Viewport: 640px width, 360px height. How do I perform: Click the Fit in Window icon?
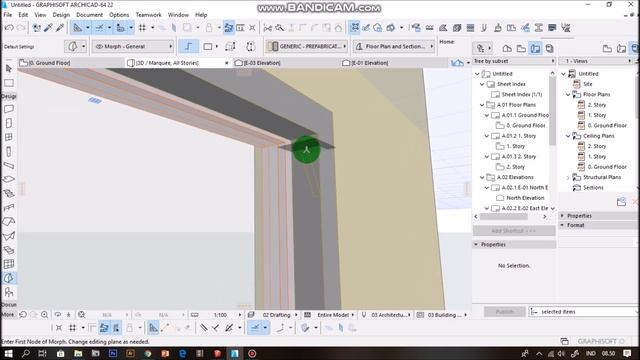pos(82,315)
